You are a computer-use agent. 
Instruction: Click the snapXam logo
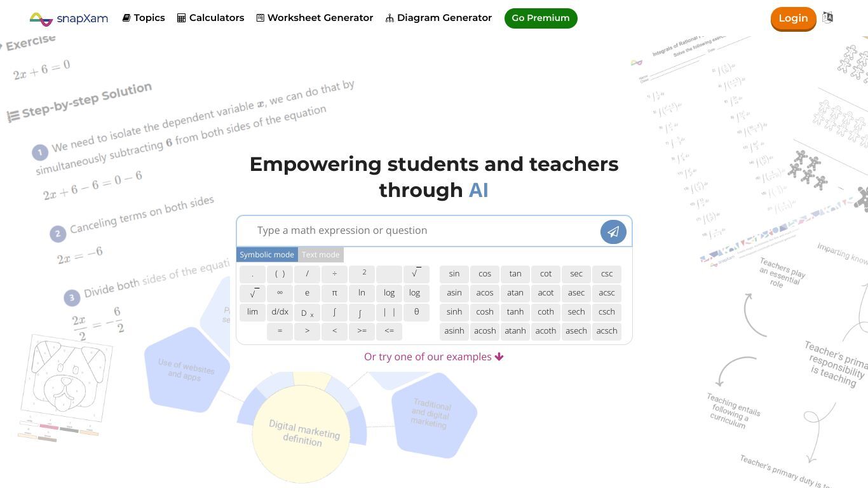coord(69,18)
